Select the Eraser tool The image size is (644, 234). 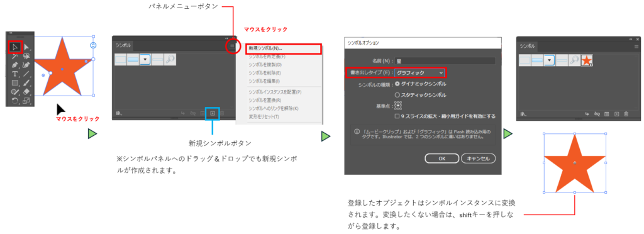26,92
